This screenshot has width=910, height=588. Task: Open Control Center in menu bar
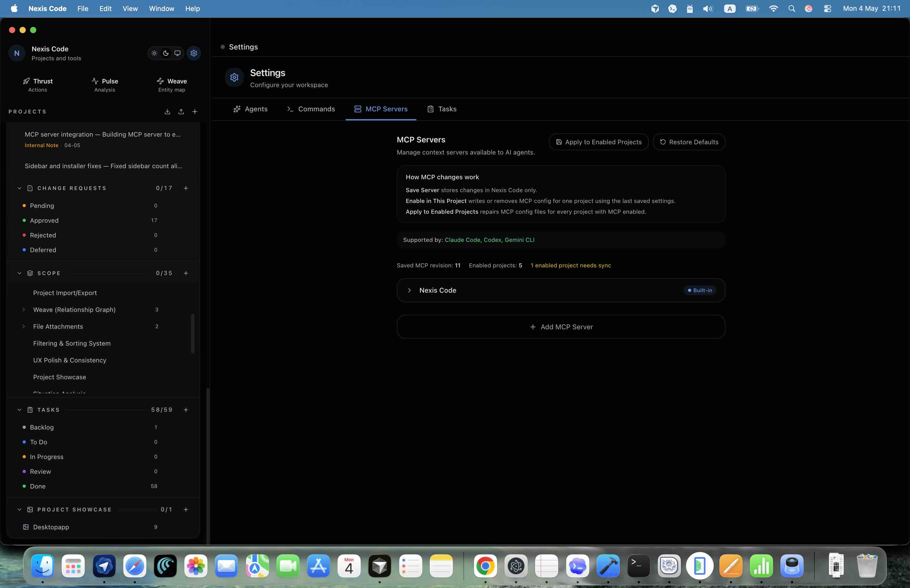[828, 9]
